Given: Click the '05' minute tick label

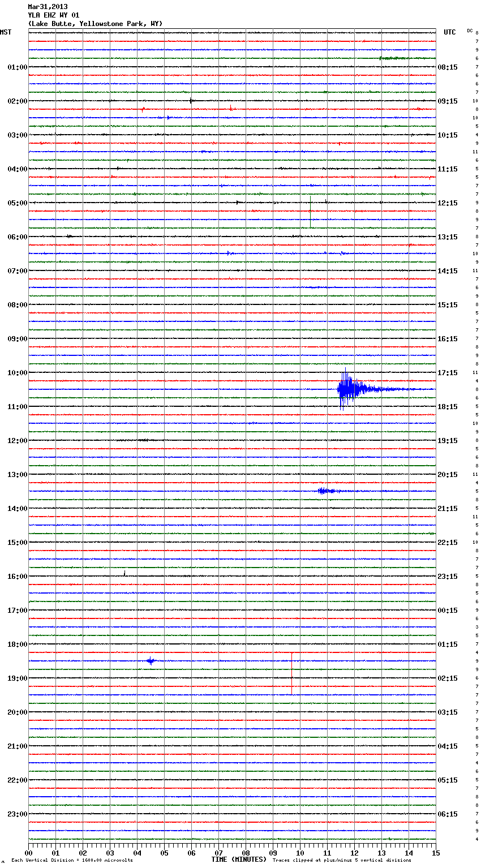Looking at the screenshot, I should click(x=164, y=853).
